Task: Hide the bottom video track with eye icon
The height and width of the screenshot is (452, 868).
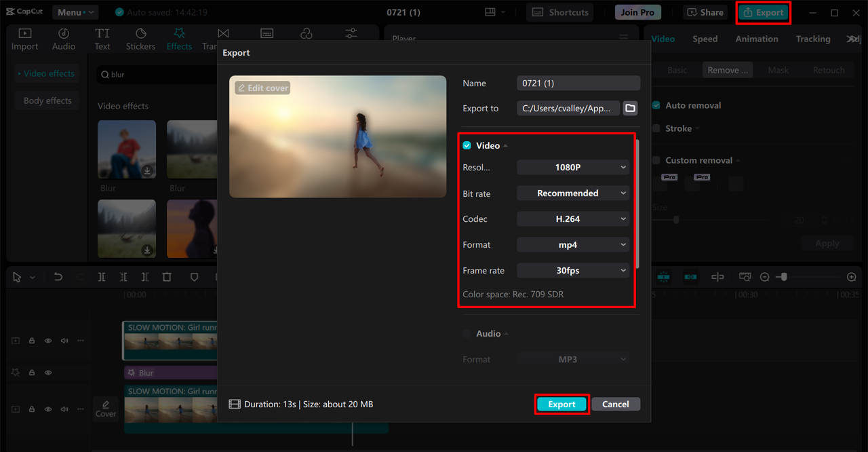Action: coord(48,409)
